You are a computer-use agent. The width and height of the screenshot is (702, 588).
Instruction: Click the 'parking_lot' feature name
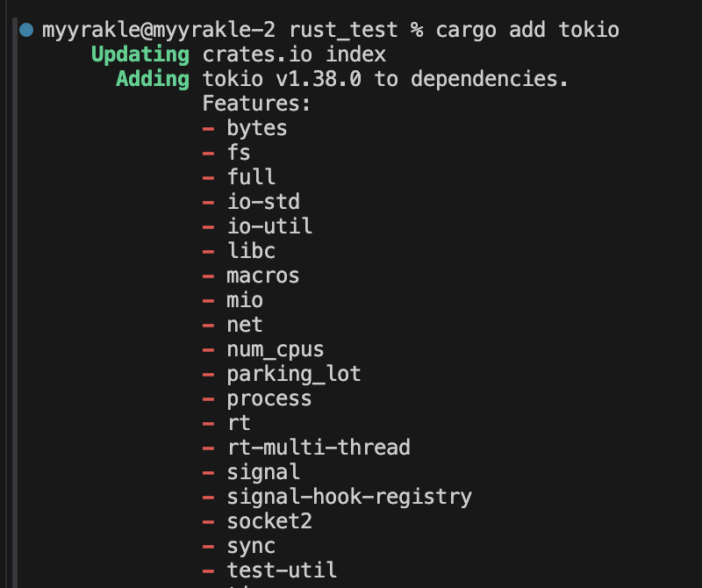coord(294,374)
